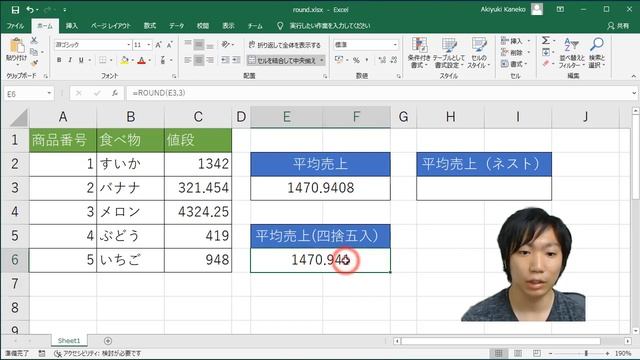Open Find and Select magnifier (検索と選択)
This screenshot has width=640, height=360.
[x=597, y=53]
